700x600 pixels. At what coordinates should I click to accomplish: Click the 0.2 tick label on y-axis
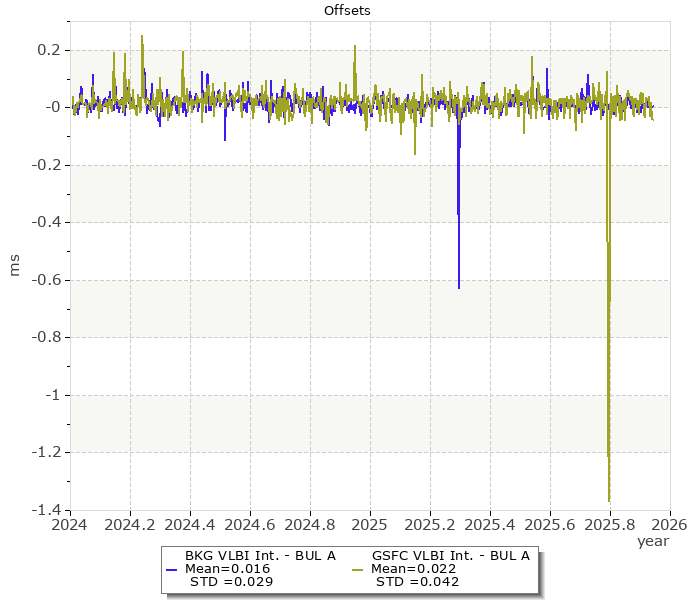[x=49, y=50]
